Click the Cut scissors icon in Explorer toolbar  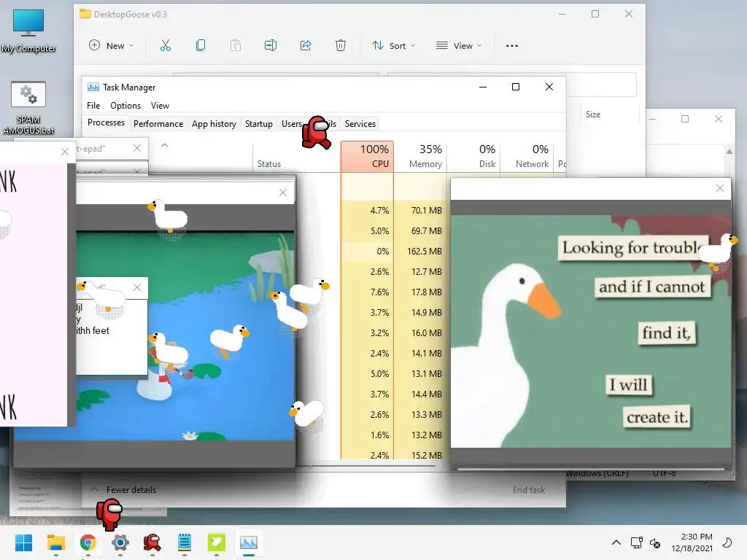pos(166,46)
